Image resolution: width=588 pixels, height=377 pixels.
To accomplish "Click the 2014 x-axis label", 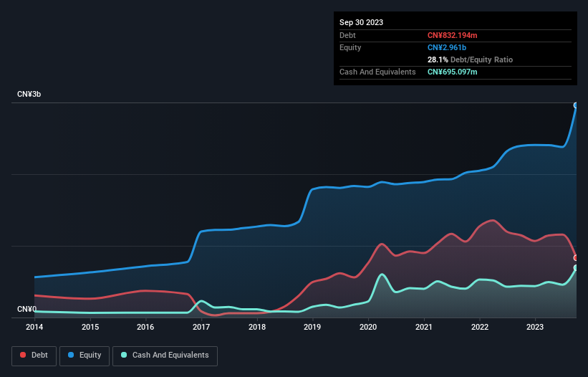I will 34,327.
